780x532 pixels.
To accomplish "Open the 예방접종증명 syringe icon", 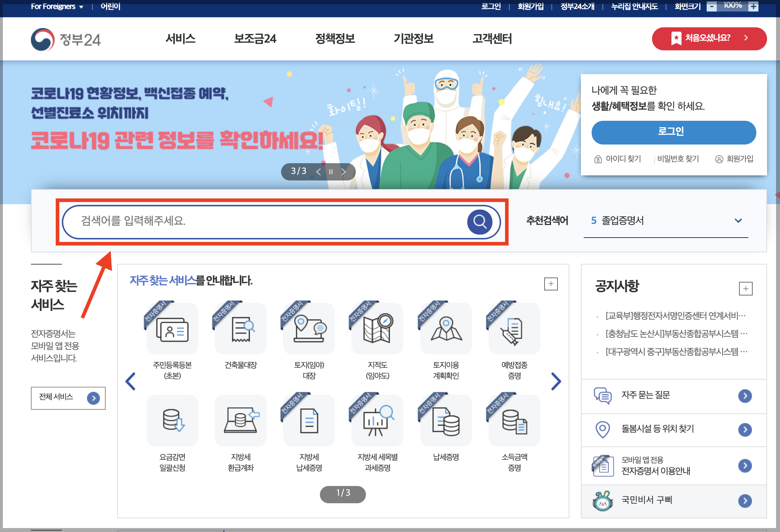I will pos(514,329).
